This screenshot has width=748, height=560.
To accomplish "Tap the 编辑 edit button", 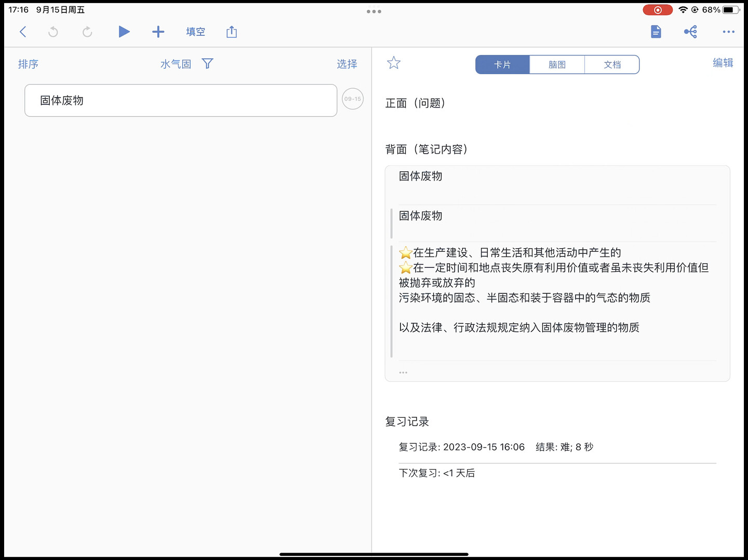I will click(x=723, y=62).
